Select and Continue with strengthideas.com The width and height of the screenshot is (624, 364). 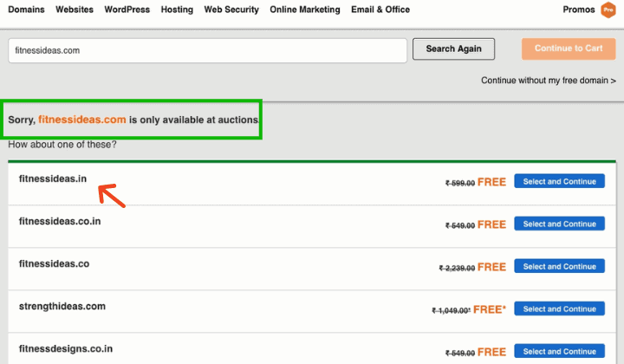click(x=559, y=309)
